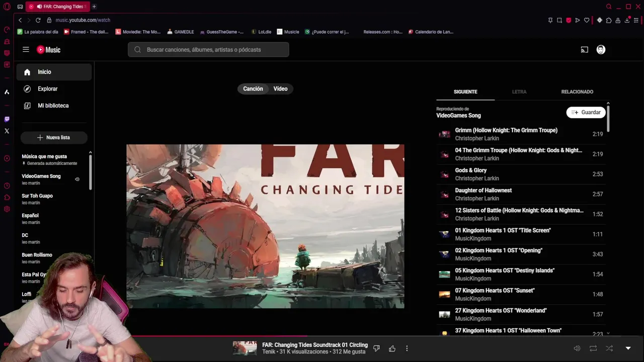Toggle shuffle mode
644x362 pixels.
pos(609,348)
